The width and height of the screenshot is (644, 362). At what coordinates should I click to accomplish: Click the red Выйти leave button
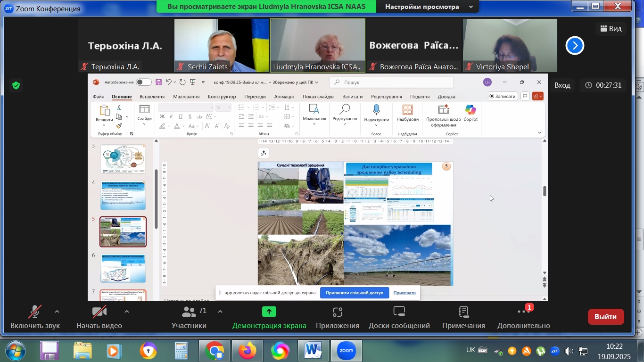[605, 317]
